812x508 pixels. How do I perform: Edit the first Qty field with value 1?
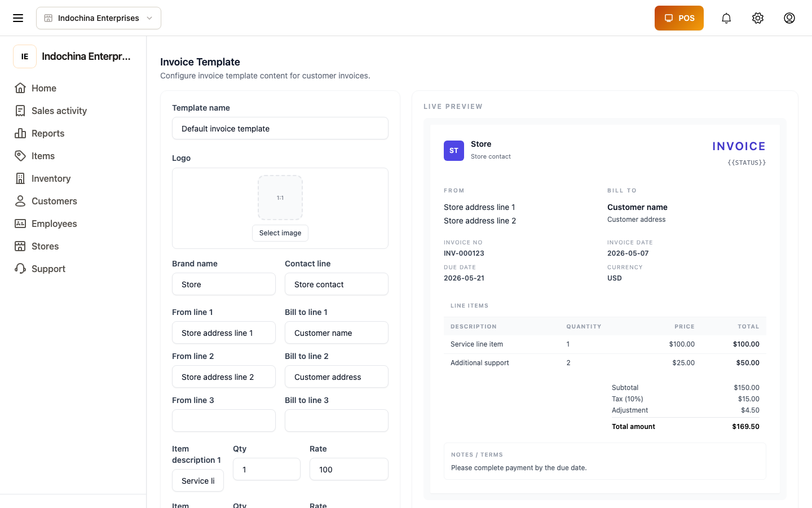point(267,469)
